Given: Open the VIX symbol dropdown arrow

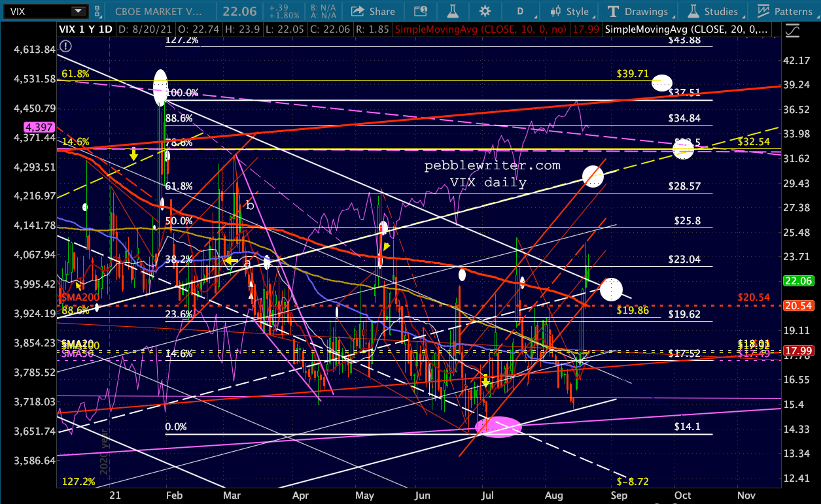Looking at the screenshot, I should point(79,11).
